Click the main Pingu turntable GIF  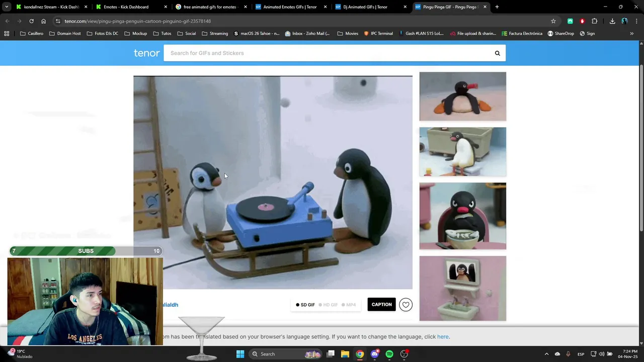tap(273, 183)
